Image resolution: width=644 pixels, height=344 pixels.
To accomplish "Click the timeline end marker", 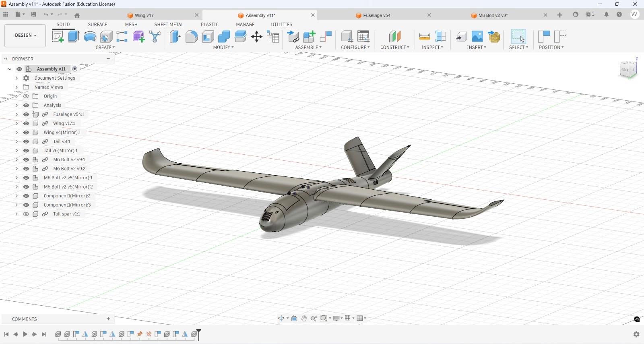I will coord(198,334).
